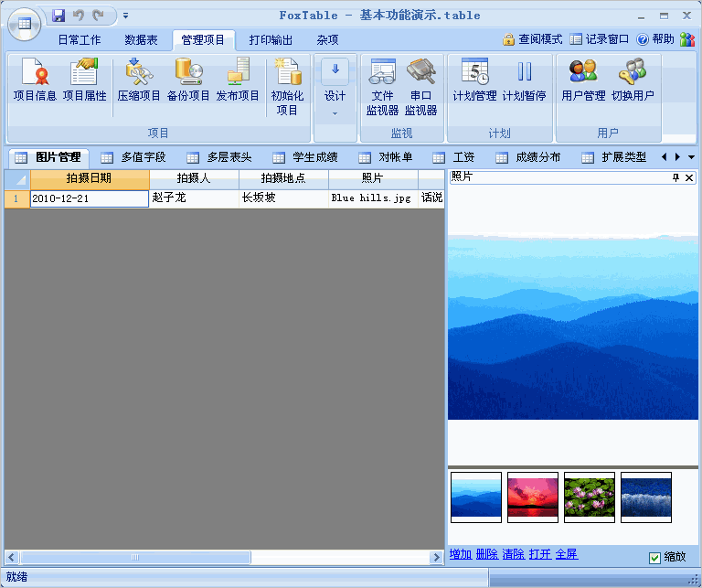
Task: Open the 记录窗口 record window
Action: [599, 39]
